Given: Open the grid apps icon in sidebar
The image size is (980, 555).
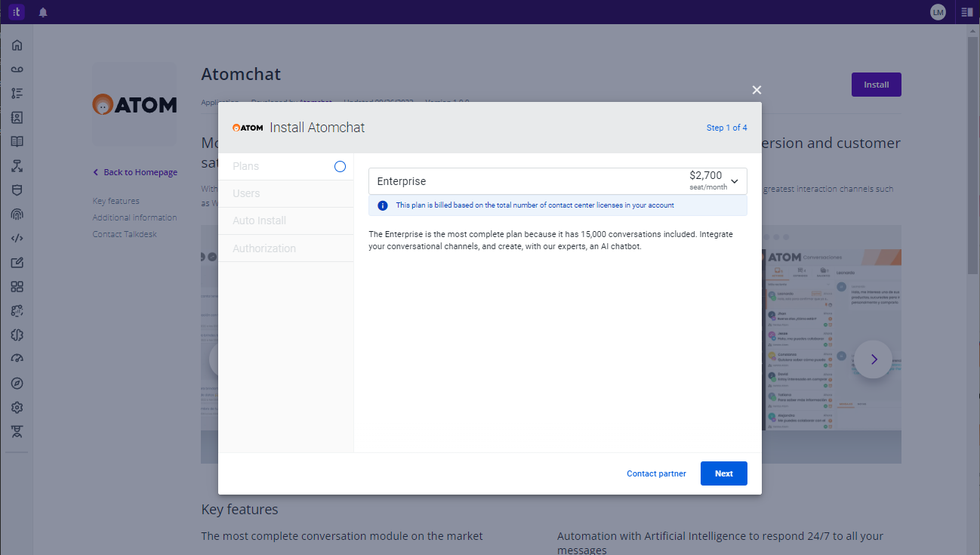Looking at the screenshot, I should pos(17,287).
